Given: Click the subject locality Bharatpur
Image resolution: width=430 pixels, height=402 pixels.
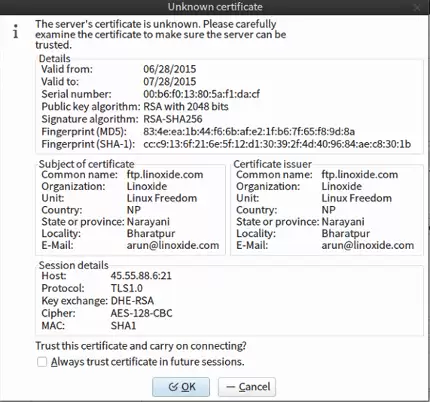Looking at the screenshot, I should (x=151, y=233).
